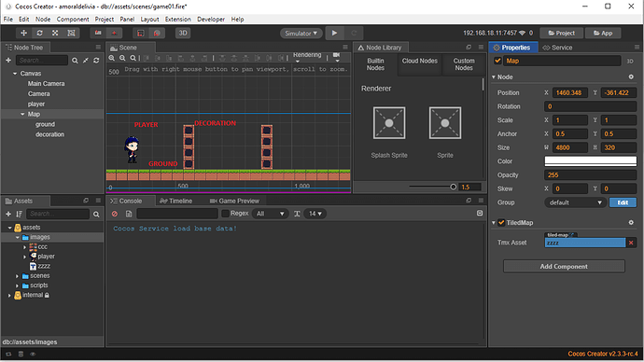Collapse all nodes in Node Tree

86,61
